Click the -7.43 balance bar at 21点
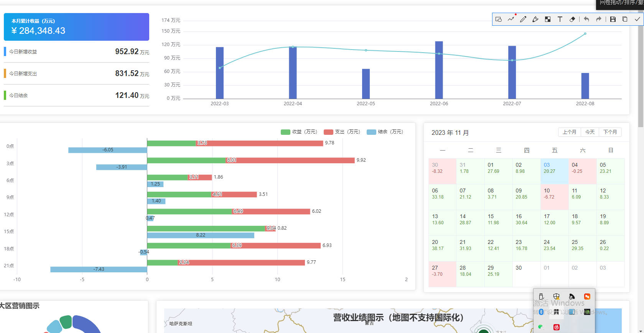Viewport: 644px width, 333px height. coord(99,269)
